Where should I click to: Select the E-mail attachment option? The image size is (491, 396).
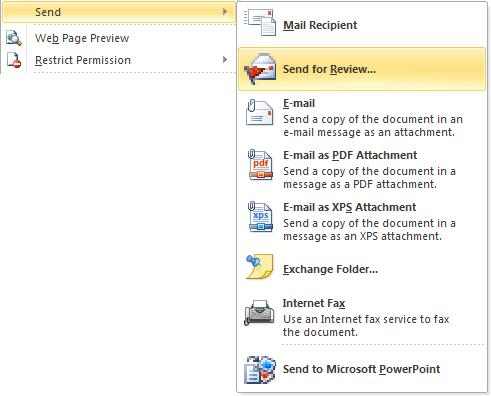point(362,117)
